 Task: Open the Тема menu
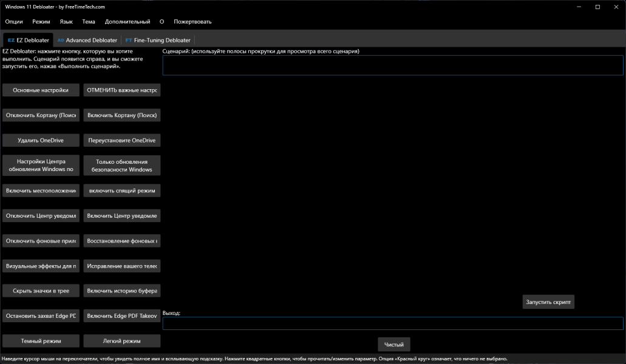(x=89, y=21)
